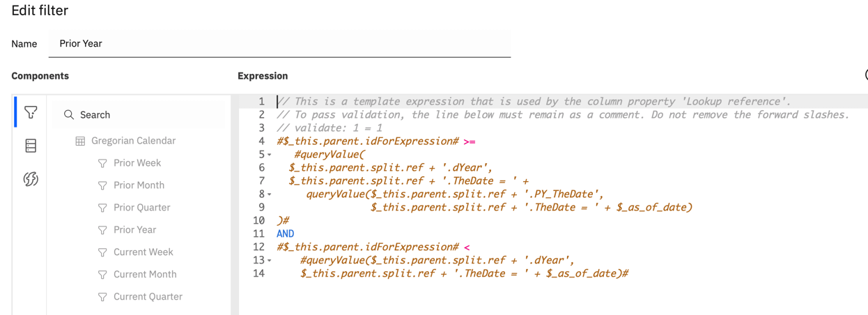Select the Filters funnel tab icon
868x315 pixels.
click(x=31, y=112)
